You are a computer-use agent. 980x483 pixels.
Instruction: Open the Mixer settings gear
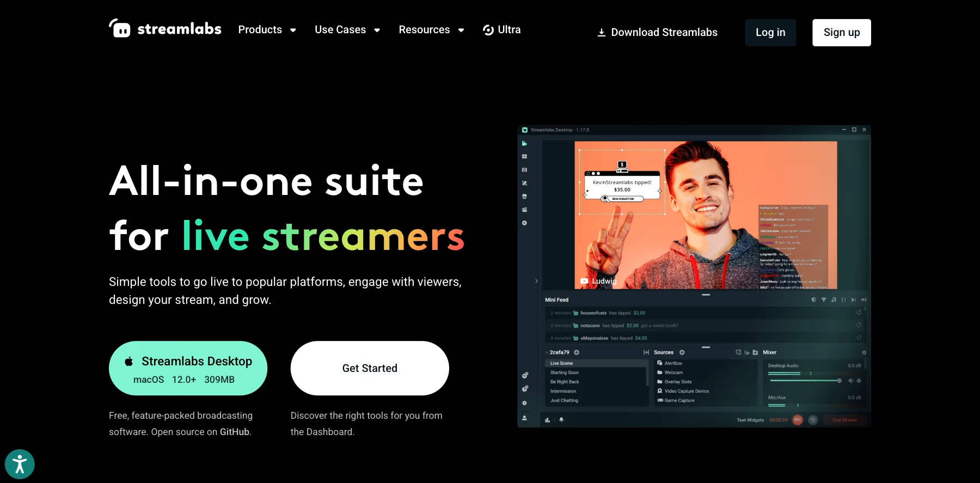click(864, 352)
